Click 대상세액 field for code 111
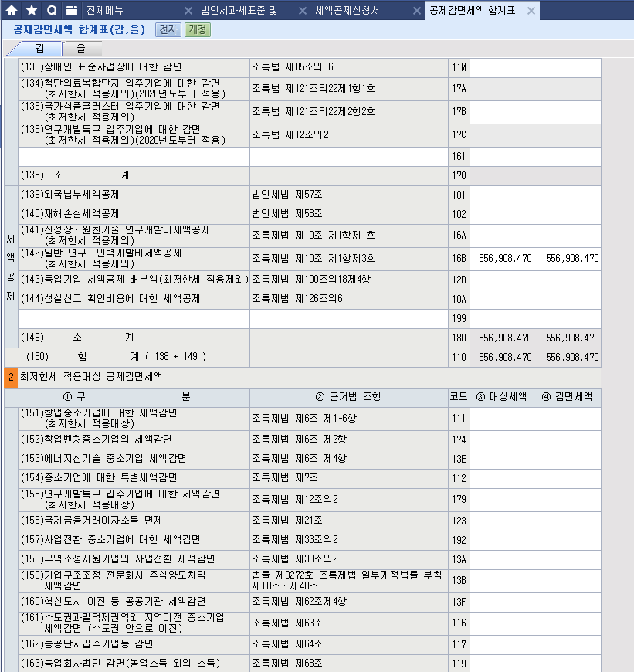This screenshot has width=634, height=672. [502, 419]
